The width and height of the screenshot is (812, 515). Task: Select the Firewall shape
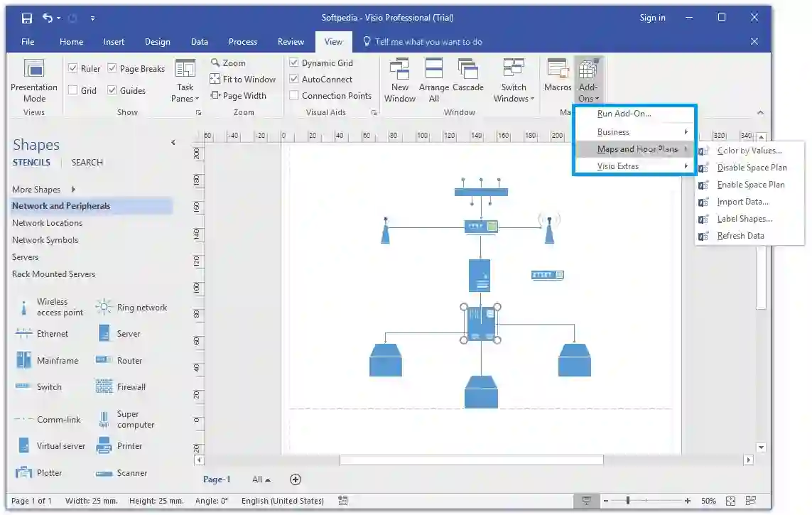132,387
